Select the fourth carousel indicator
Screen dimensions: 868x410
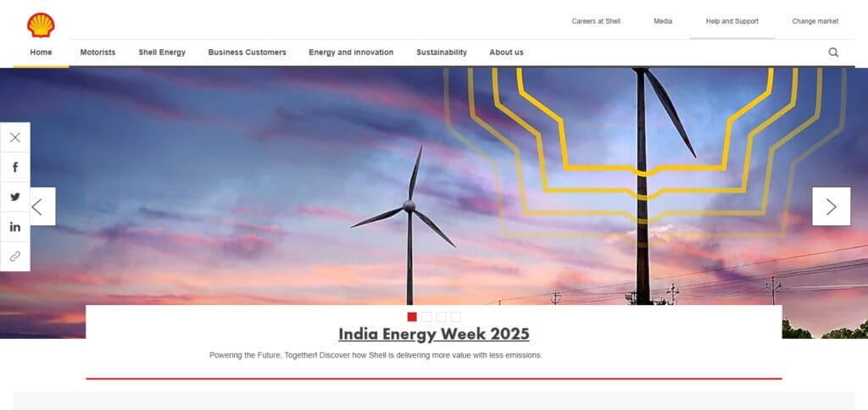click(x=455, y=317)
